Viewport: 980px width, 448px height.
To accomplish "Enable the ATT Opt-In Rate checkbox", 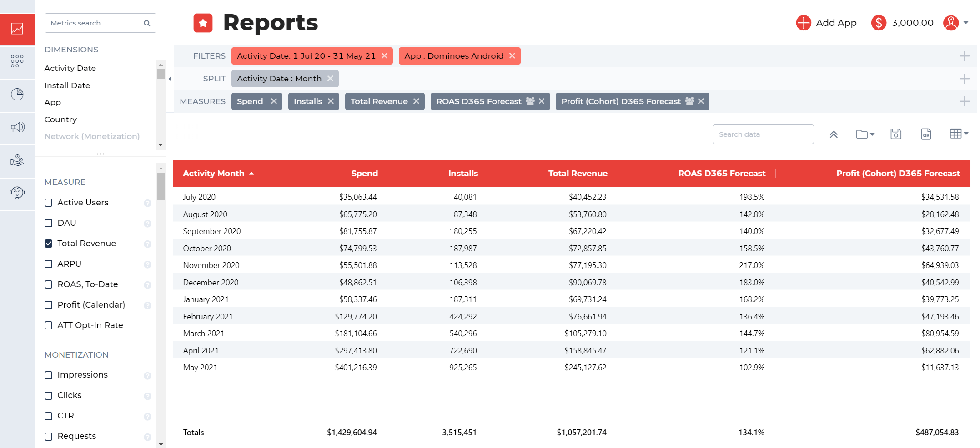I will click(49, 325).
